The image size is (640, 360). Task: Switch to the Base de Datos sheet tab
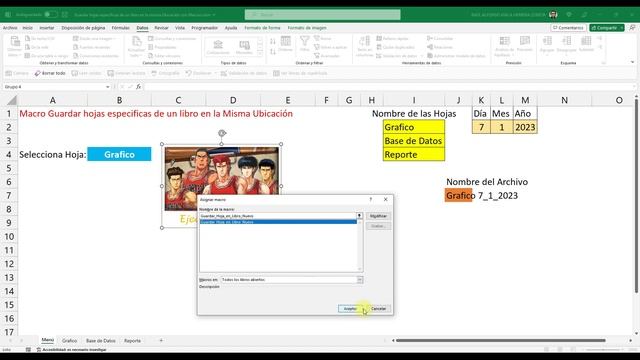(100, 340)
